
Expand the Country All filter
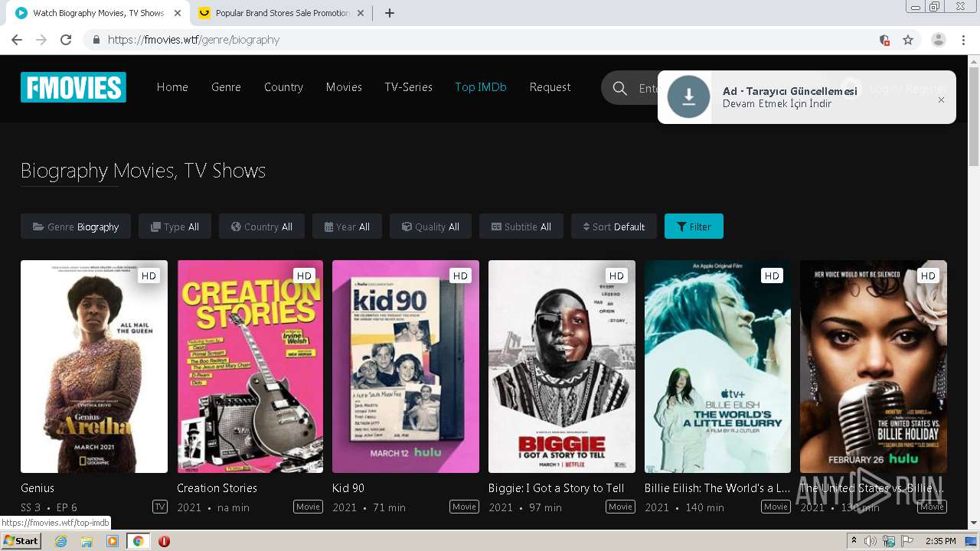(x=261, y=227)
